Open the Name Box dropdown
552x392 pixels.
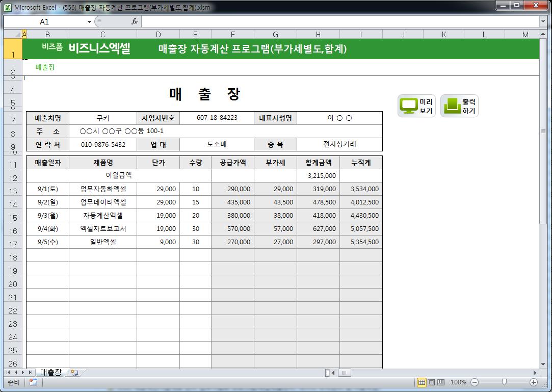(89, 22)
